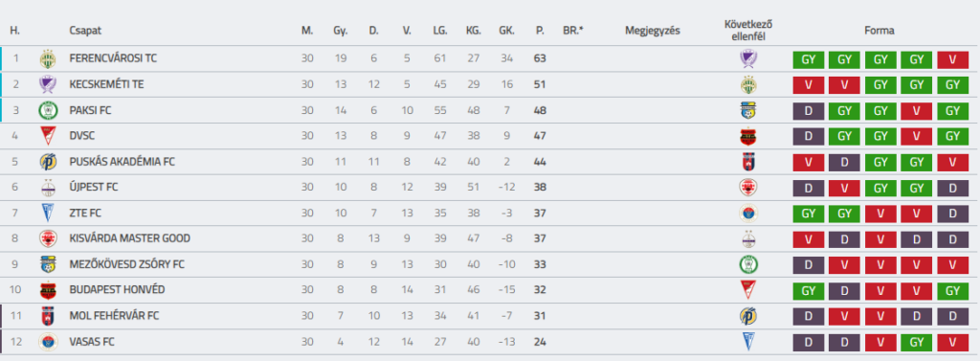Click the MOL Fehérvár FC team crest
980x361 pixels.
48,316
